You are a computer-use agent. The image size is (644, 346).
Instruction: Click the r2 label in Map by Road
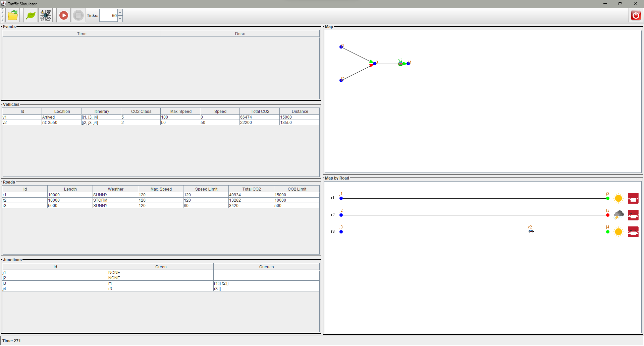(333, 215)
